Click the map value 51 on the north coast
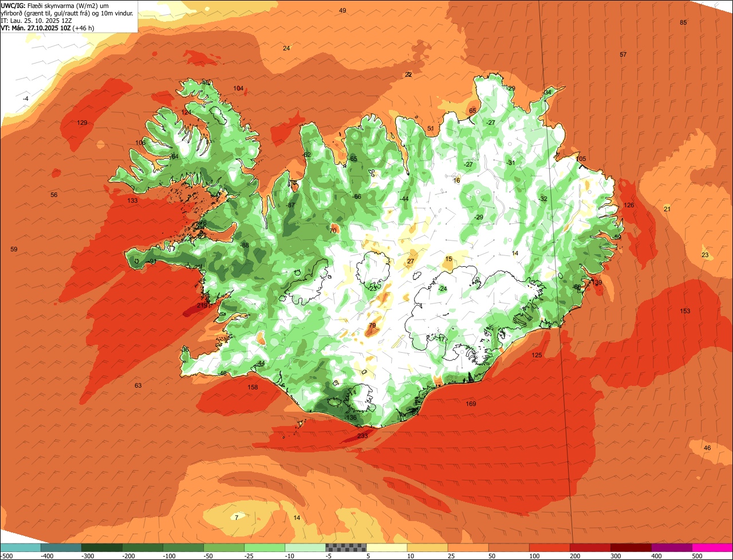Image resolution: width=733 pixels, height=560 pixels. coord(431,128)
